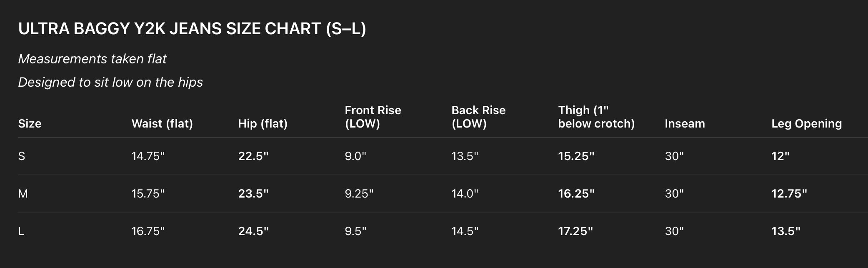The height and width of the screenshot is (268, 868).
Task: Select the size S row label
Action: coord(22,156)
